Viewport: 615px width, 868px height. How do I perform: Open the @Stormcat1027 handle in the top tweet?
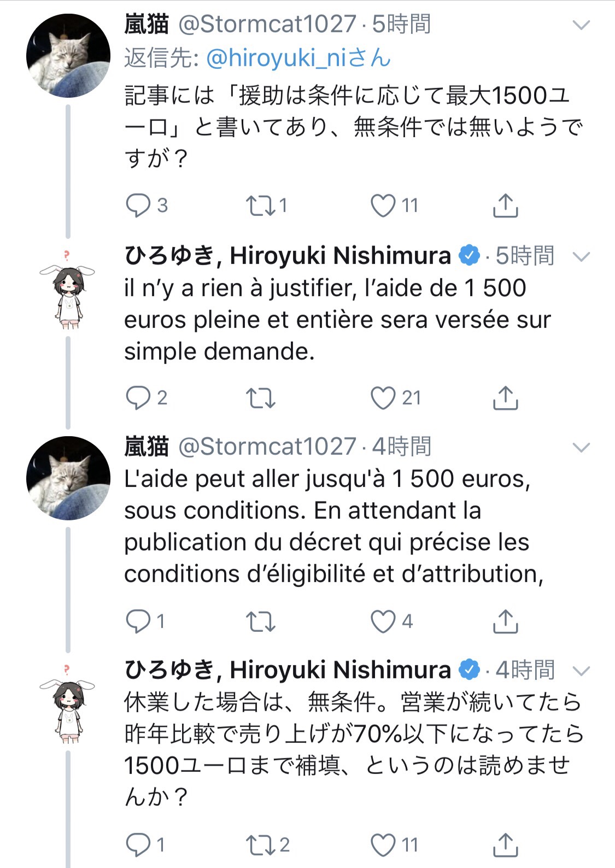click(268, 24)
